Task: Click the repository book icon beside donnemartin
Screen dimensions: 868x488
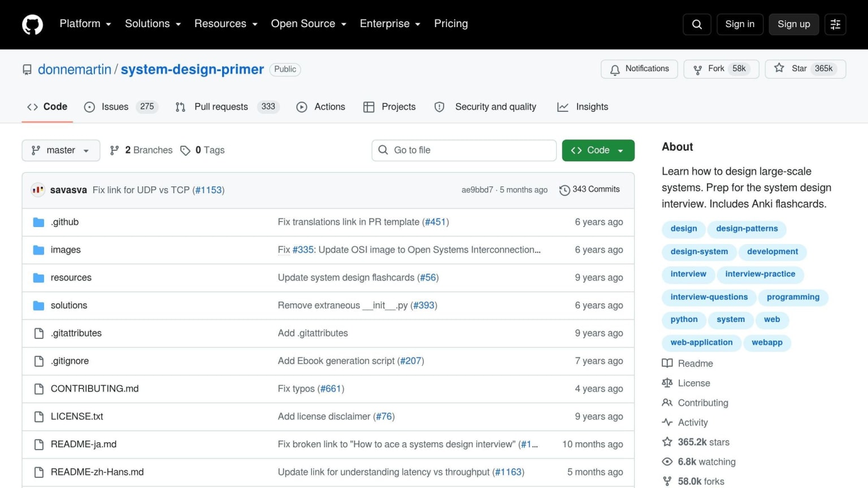Action: tap(27, 69)
